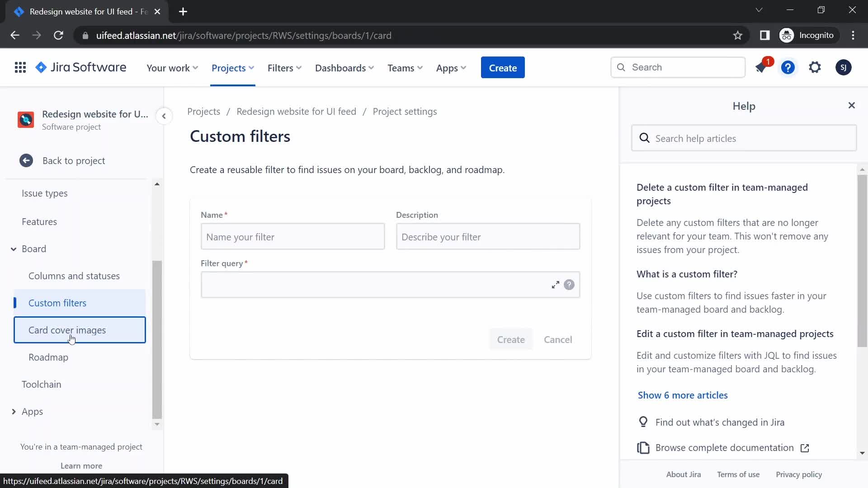Screen dimensions: 868x488
Task: Click the external link icon beside documentation
Action: (805, 448)
